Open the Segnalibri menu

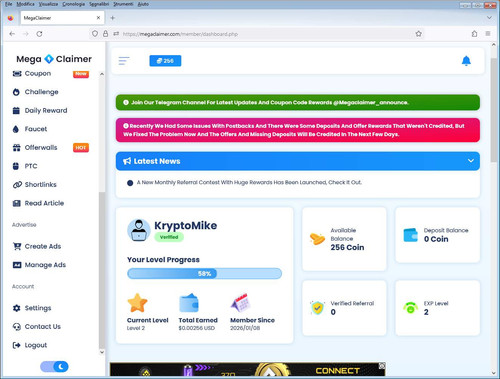point(99,4)
